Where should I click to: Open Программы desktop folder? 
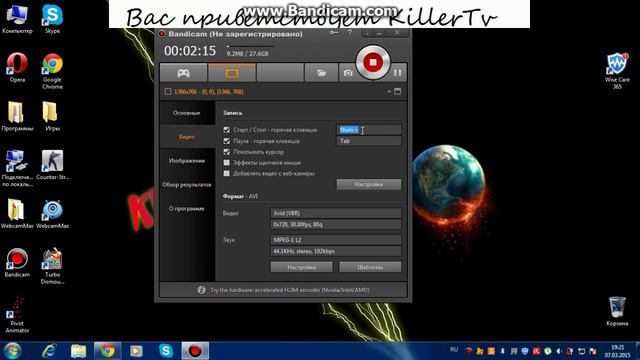tap(17, 116)
